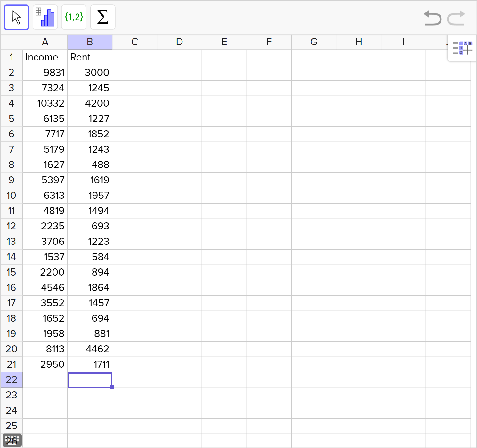Select cell containing 1245
477x448 pixels.
click(90, 88)
